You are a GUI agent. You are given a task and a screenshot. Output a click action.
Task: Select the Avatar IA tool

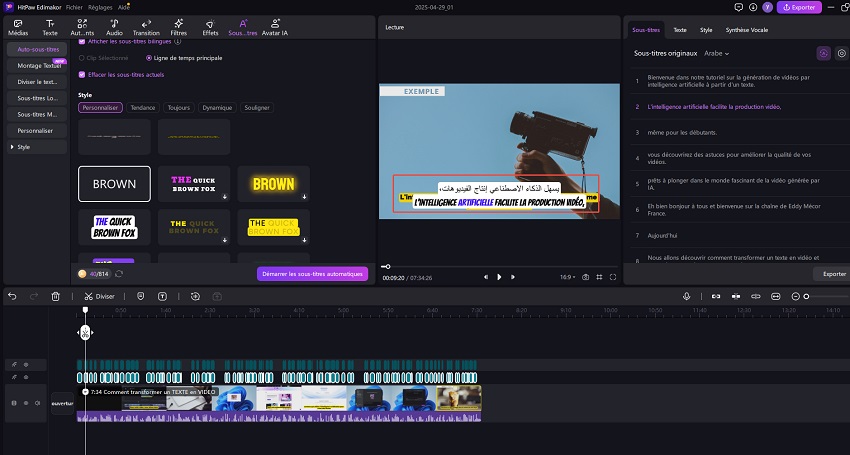tap(277, 26)
